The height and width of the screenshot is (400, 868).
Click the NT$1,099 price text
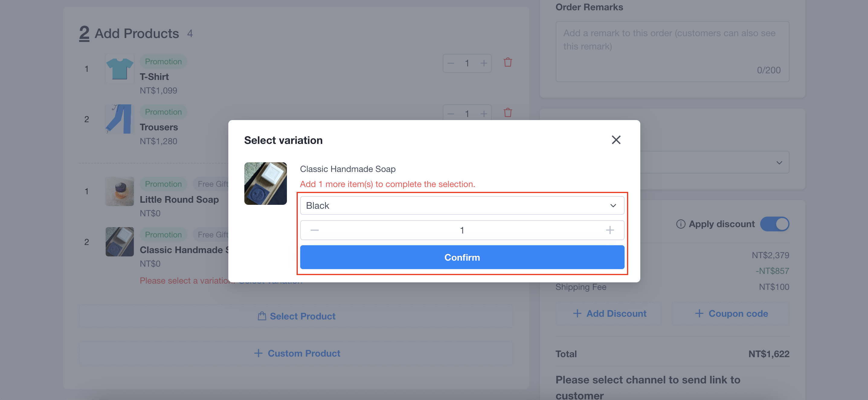pos(158,90)
